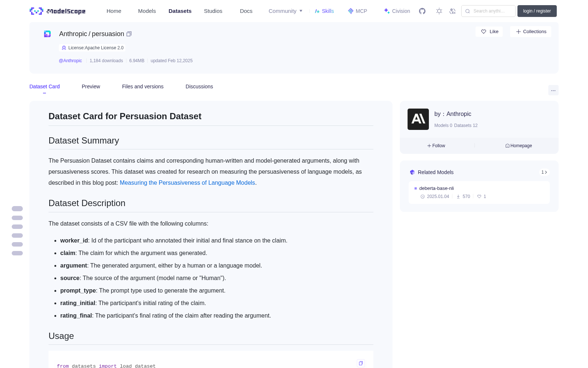Add dataset to Collections

pos(531,32)
